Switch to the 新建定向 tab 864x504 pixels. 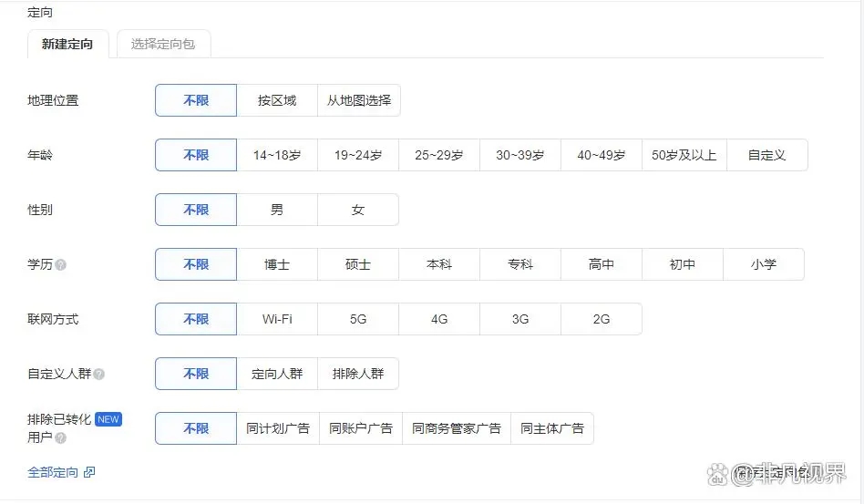pyautogui.click(x=67, y=44)
